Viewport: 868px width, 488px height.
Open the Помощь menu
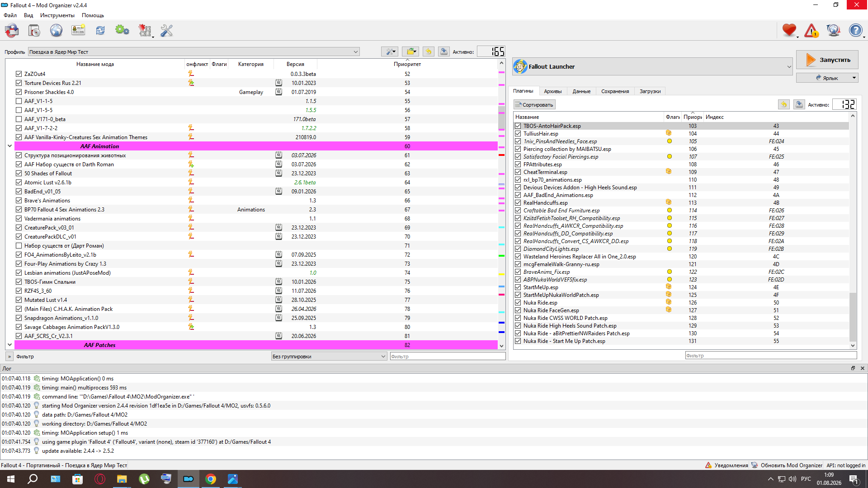[x=93, y=15]
